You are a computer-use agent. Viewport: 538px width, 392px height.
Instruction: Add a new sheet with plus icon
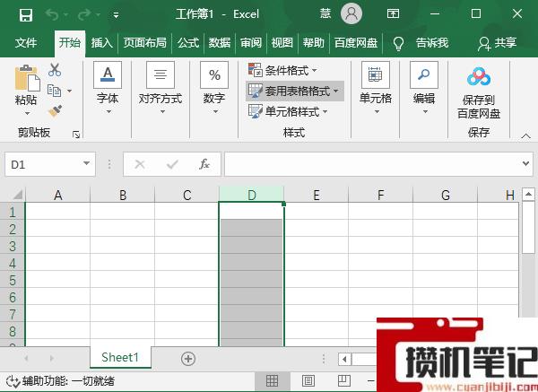(x=188, y=359)
